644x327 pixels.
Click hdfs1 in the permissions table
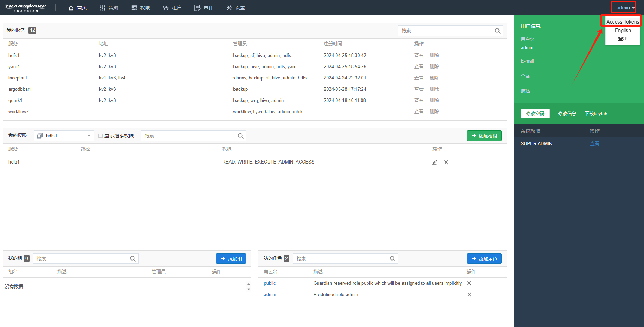coord(14,162)
